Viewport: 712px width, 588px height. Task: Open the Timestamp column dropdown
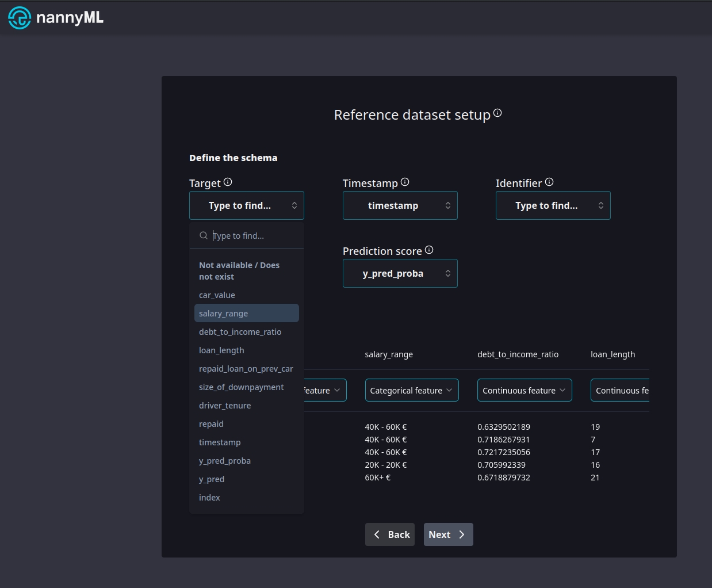click(400, 205)
